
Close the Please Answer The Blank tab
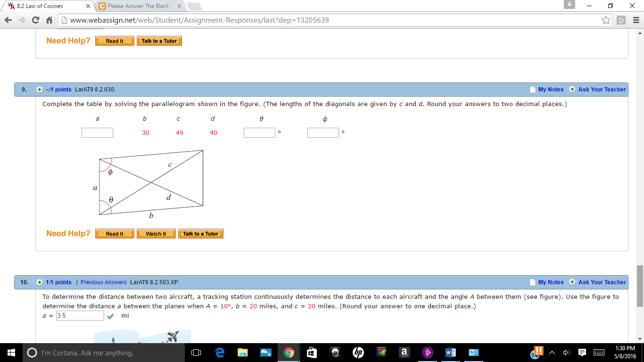[x=179, y=6]
